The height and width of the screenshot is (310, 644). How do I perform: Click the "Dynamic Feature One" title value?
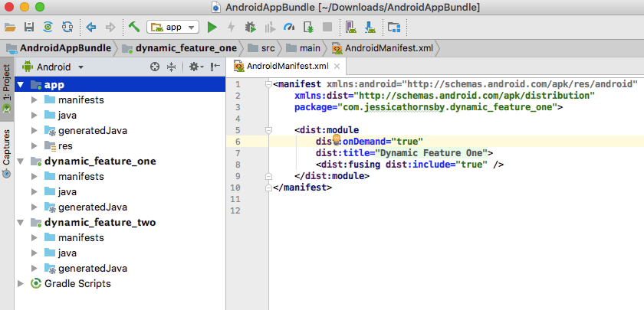[431, 153]
